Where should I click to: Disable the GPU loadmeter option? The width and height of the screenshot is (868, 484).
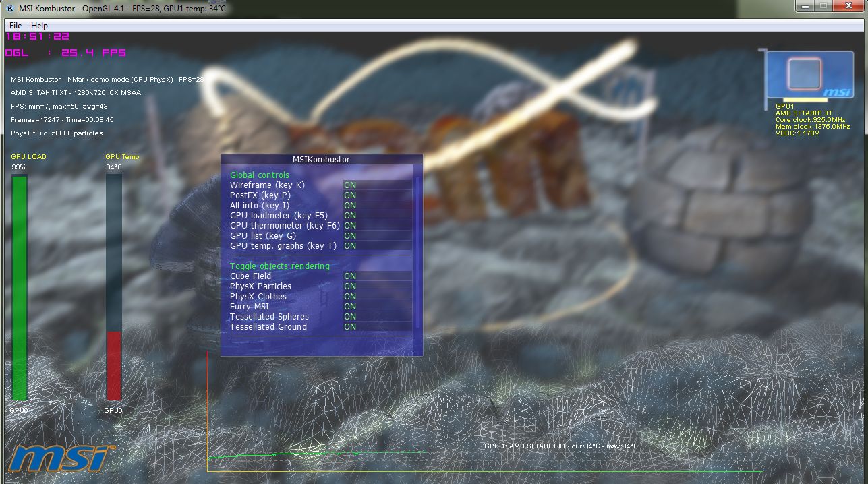tap(350, 216)
